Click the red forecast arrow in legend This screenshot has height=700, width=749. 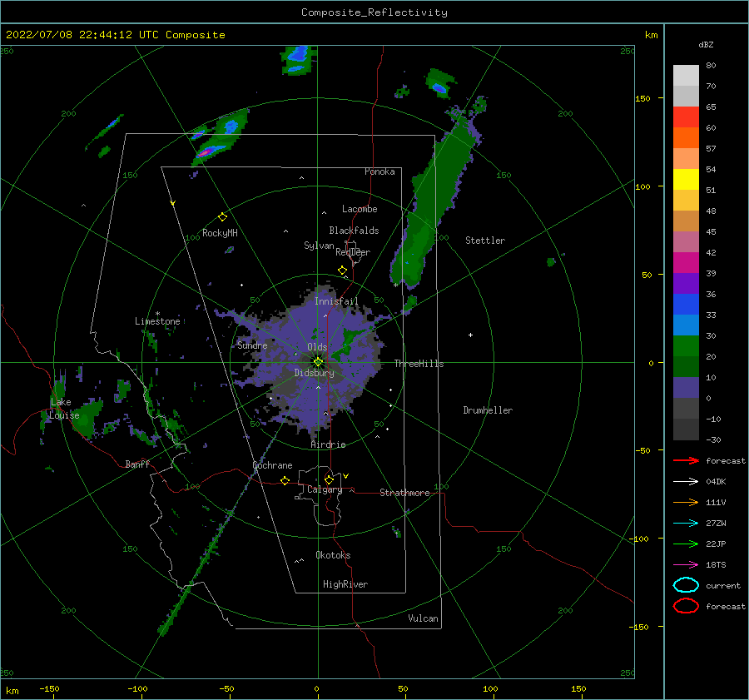(686, 460)
